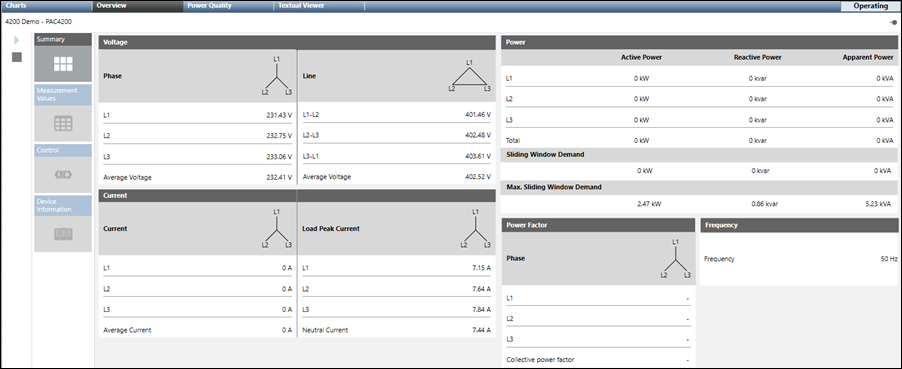This screenshot has height=369, width=902.
Task: Click the Load Peak Current star icon
Action: pos(475,229)
